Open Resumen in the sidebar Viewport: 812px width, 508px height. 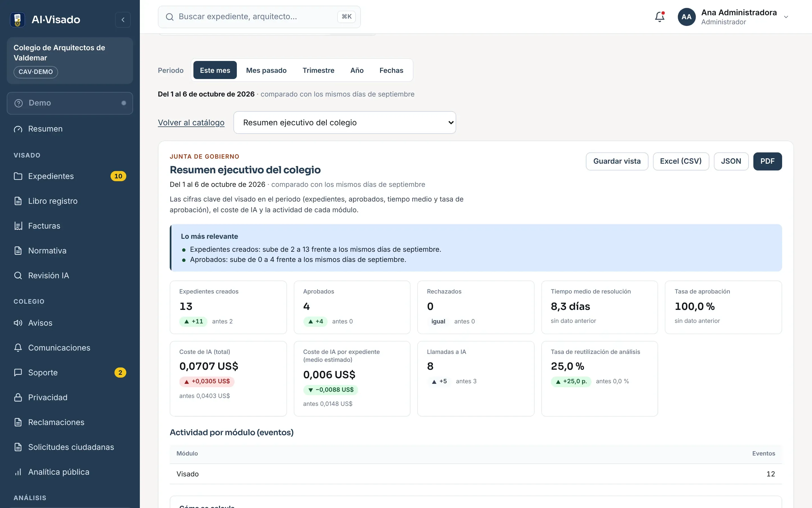point(70,129)
